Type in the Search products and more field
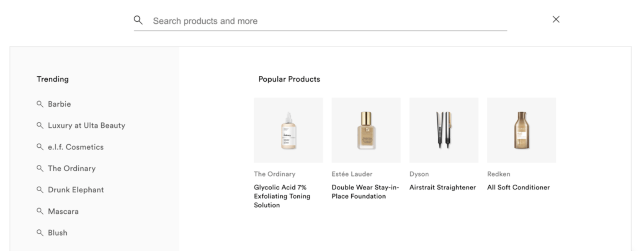The height and width of the screenshot is (251, 644). tap(327, 21)
